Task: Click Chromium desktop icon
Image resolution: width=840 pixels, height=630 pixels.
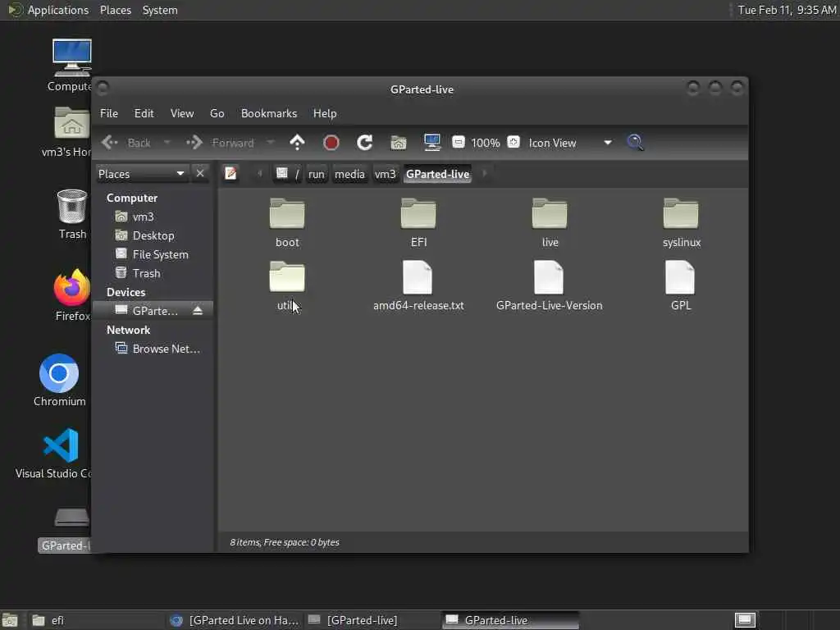Action: (59, 380)
